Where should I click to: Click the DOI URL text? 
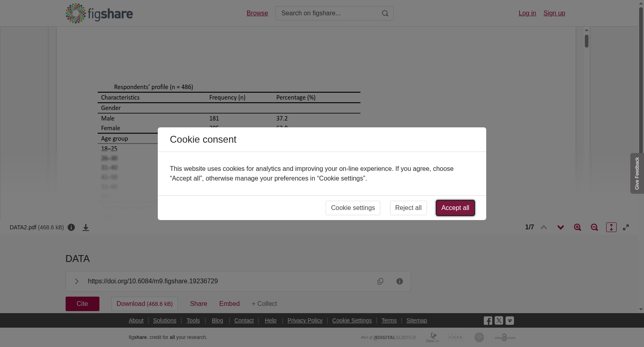click(x=153, y=281)
